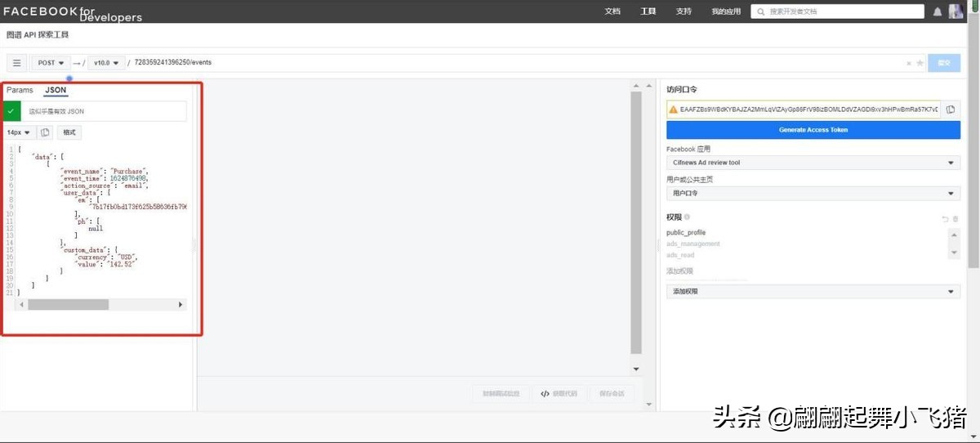Click the trash icon in permissions header
The height and width of the screenshot is (443, 980).
955,219
